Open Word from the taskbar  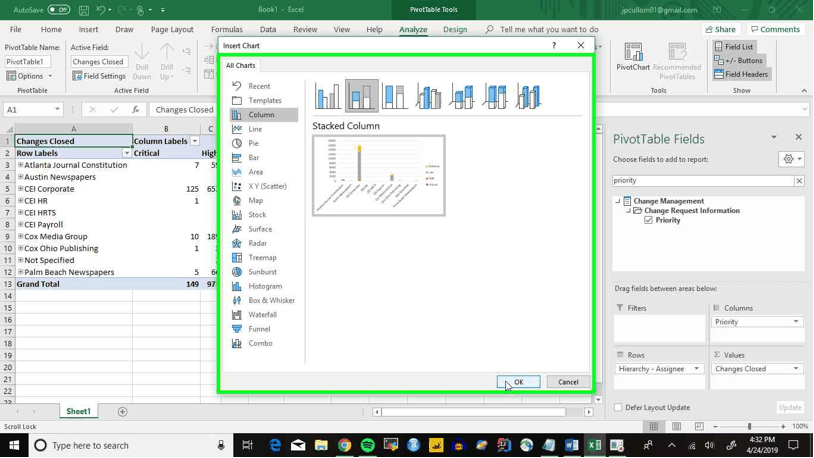pos(572,445)
